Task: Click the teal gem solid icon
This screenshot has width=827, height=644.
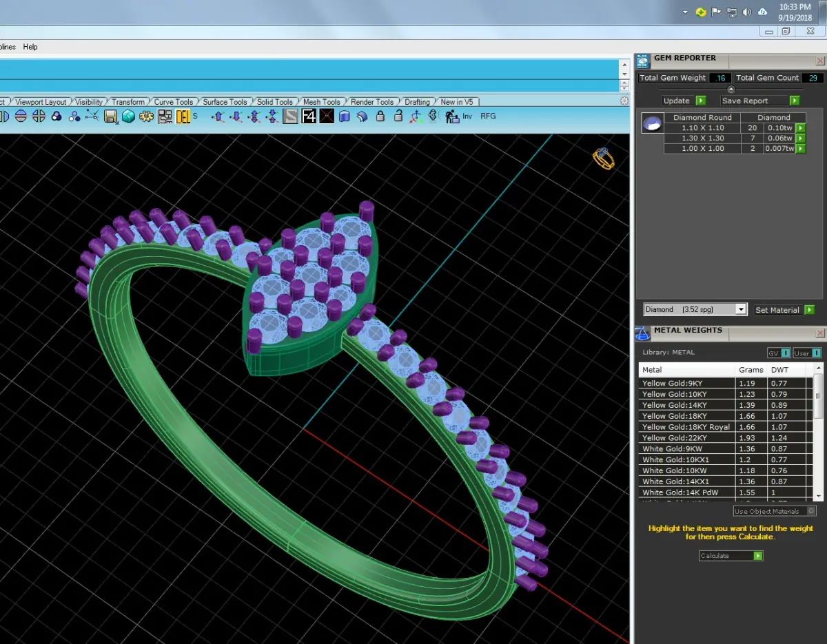Action: (128, 116)
